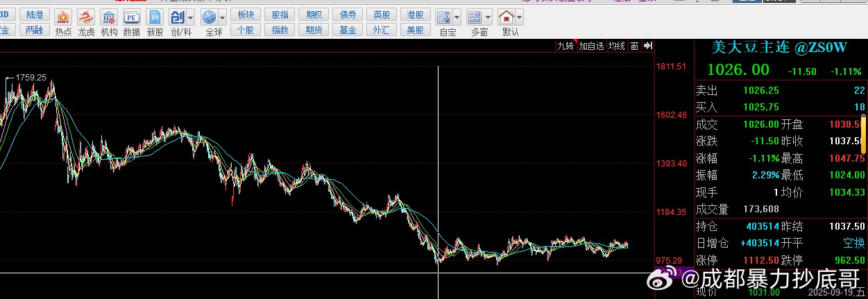Expand the 自定 dropdown arrow
The width and height of the screenshot is (868, 299).
[x=457, y=17]
